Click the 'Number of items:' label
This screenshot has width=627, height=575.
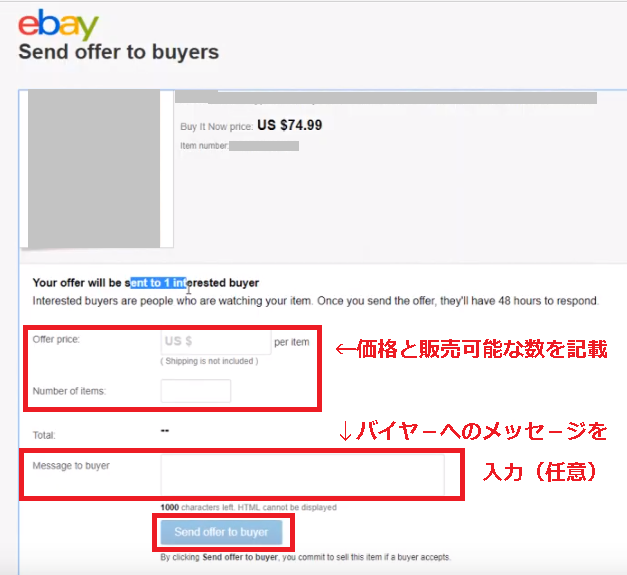pos(69,391)
